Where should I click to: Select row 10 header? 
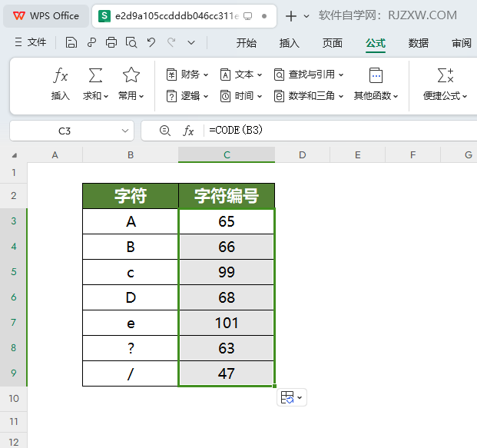point(13,399)
